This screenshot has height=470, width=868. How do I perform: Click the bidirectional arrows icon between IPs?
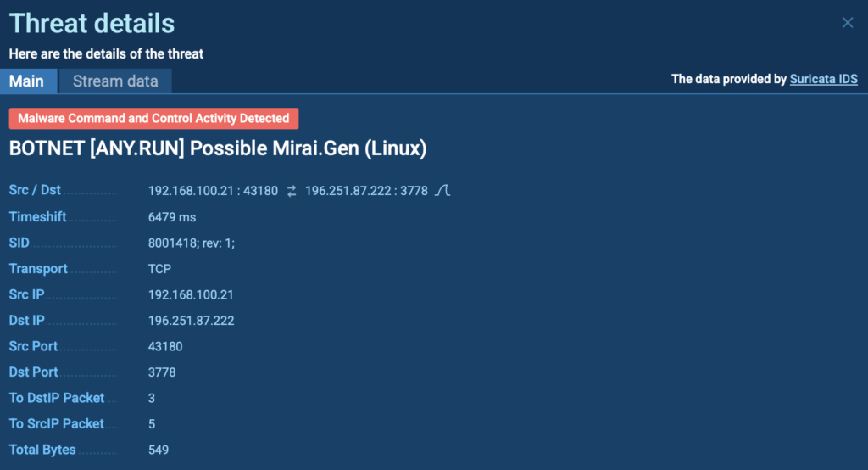[292, 192]
